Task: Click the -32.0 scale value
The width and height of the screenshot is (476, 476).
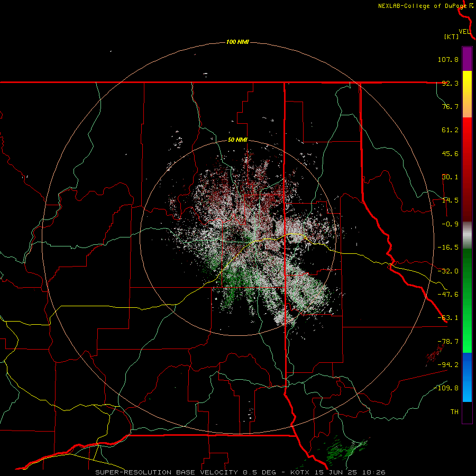Action: [448, 271]
